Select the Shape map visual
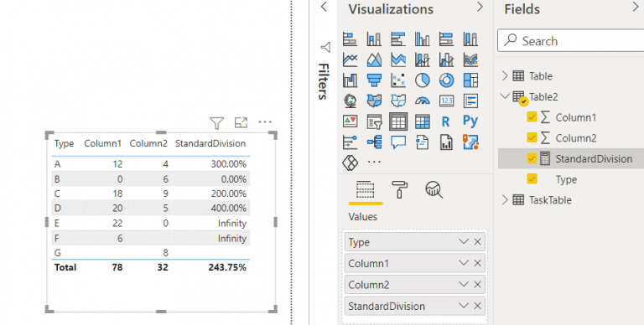Screen dimensions: 644x325 (x=398, y=101)
